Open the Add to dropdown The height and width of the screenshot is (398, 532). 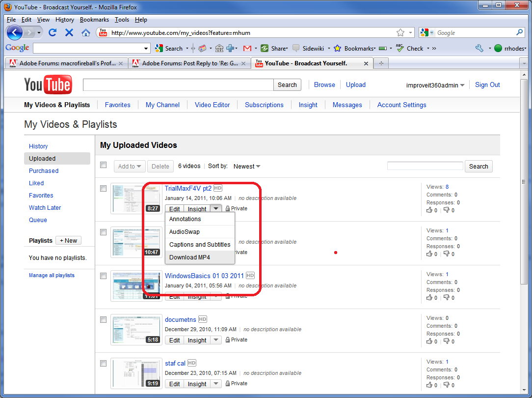click(x=130, y=167)
